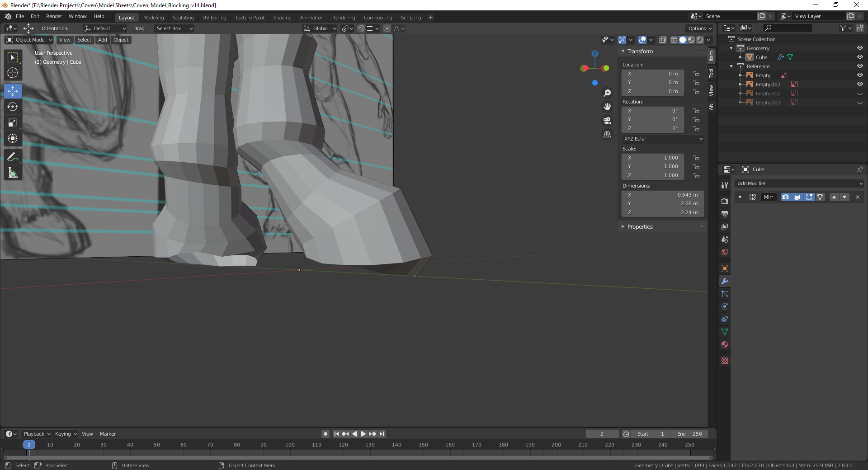Open the XYZ Euler rotation mode dropdown
Image resolution: width=868 pixels, height=470 pixels.
pyautogui.click(x=663, y=139)
